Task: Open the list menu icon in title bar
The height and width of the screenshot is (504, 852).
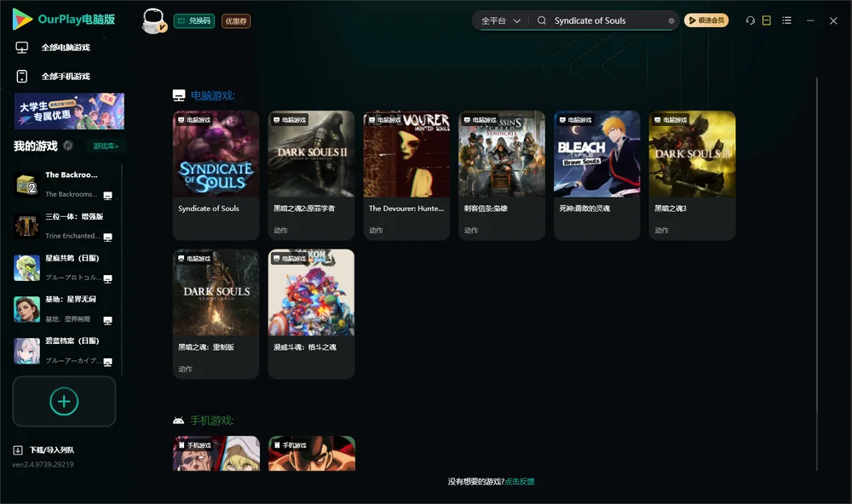Action: [x=786, y=20]
